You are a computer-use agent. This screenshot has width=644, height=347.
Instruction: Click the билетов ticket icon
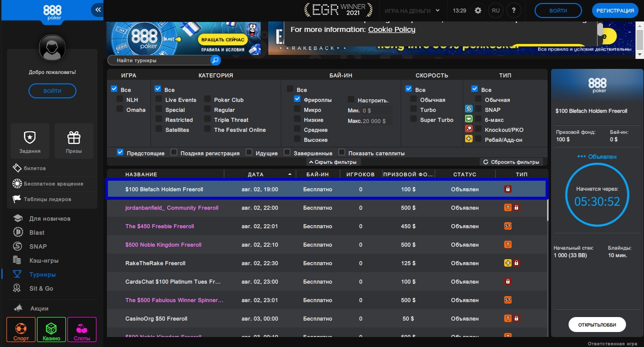[x=16, y=168]
